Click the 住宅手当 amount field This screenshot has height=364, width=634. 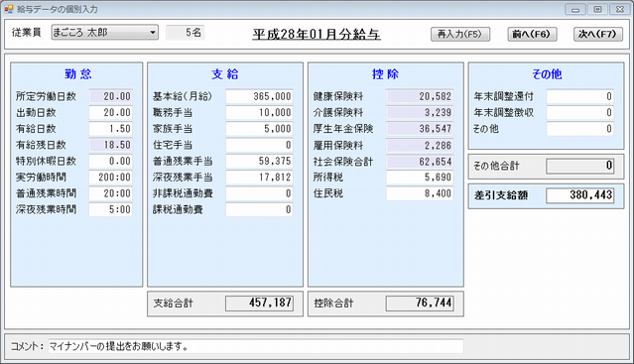259,145
